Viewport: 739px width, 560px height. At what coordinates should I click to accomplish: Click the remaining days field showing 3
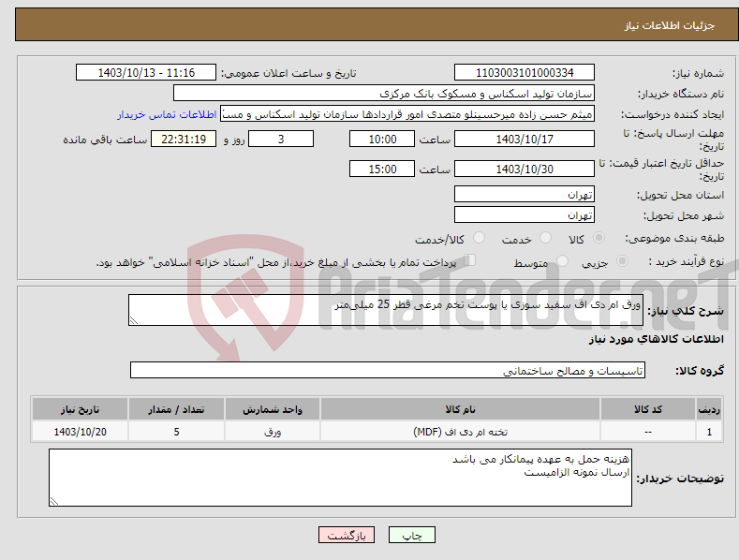[x=281, y=139]
